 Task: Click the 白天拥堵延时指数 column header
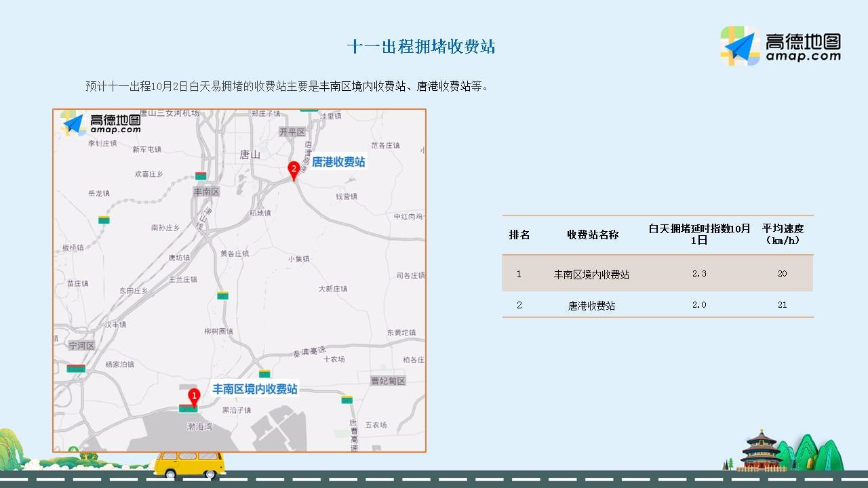699,235
